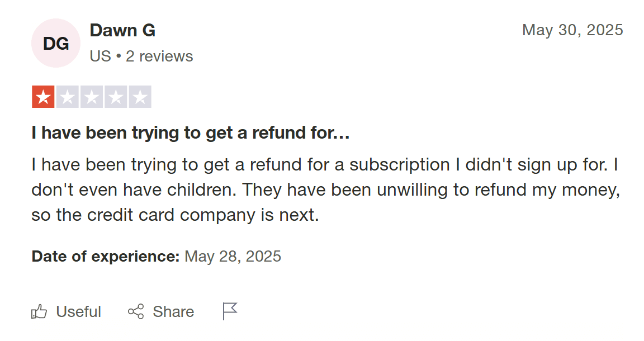Click the Share network icon
644x341 pixels.
(136, 311)
